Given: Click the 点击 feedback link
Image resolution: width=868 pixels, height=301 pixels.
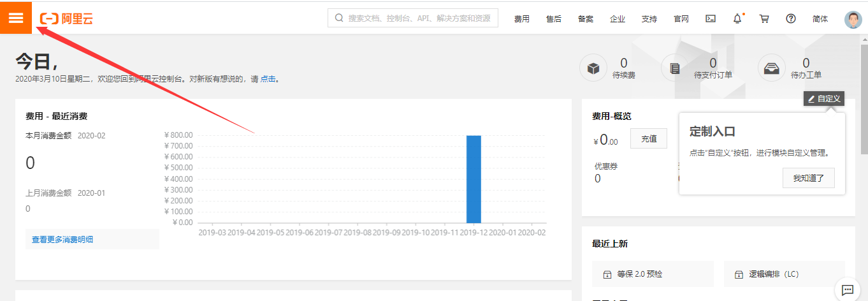Looking at the screenshot, I should [x=268, y=79].
